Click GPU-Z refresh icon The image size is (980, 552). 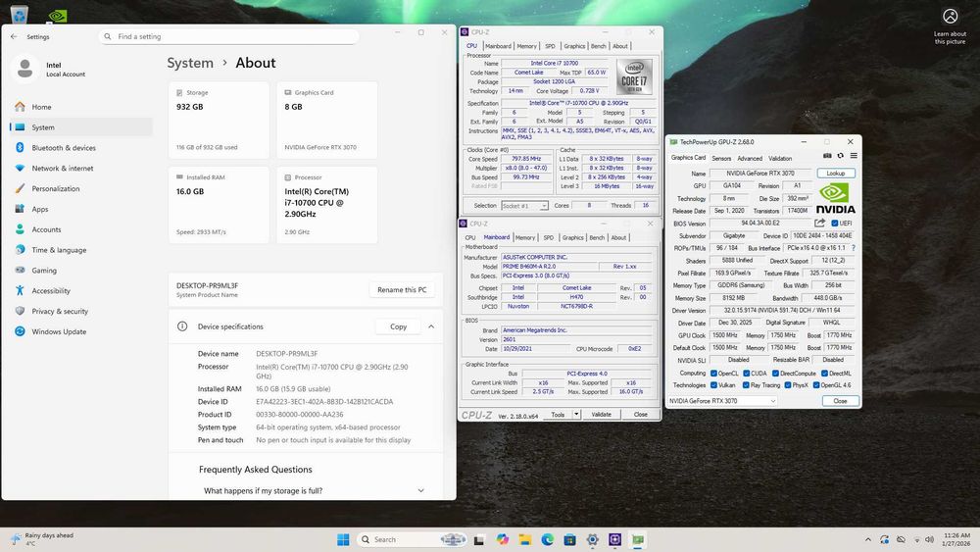click(x=841, y=156)
